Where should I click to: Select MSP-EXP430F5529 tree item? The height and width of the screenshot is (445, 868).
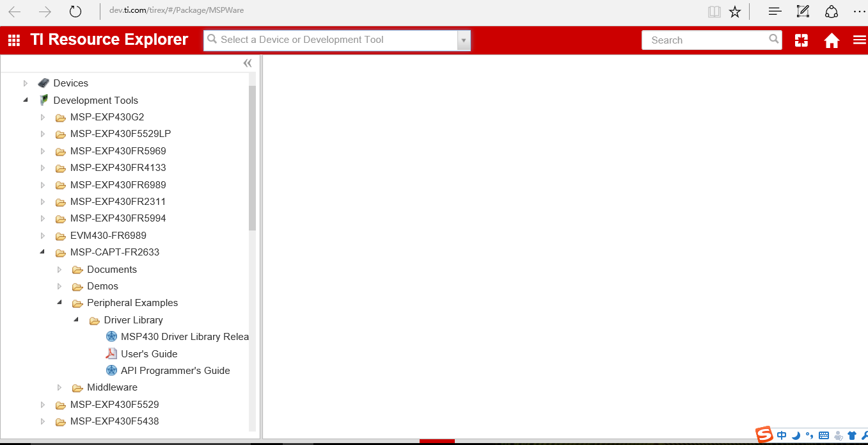tap(114, 405)
